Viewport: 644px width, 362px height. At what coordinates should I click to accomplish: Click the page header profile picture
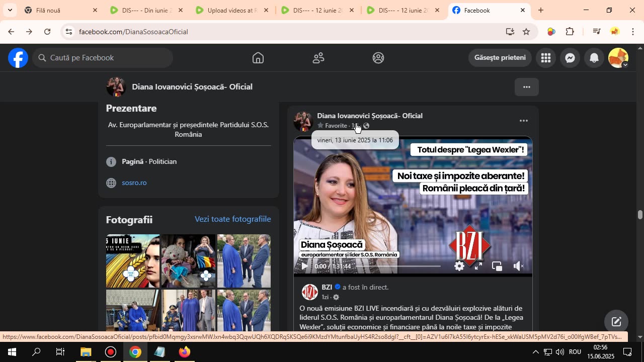(116, 87)
